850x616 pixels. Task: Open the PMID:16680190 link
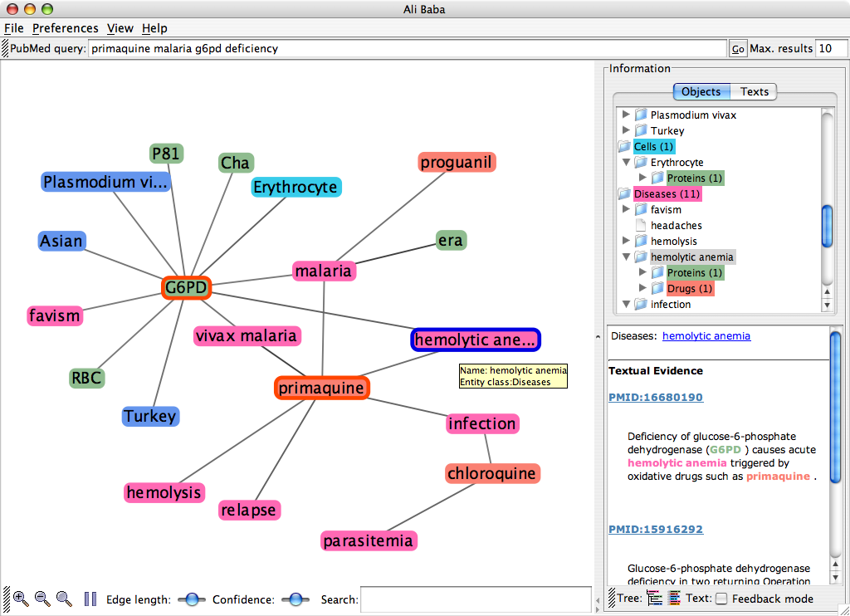point(655,398)
